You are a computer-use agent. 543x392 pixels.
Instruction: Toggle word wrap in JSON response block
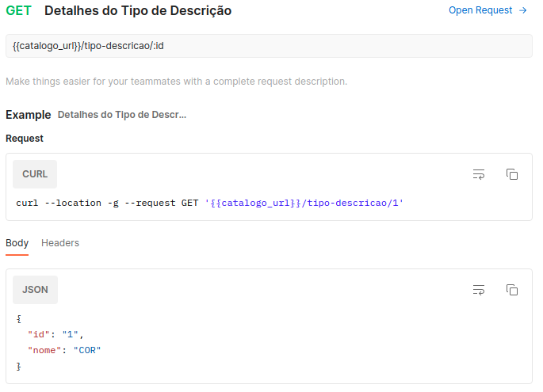(479, 290)
